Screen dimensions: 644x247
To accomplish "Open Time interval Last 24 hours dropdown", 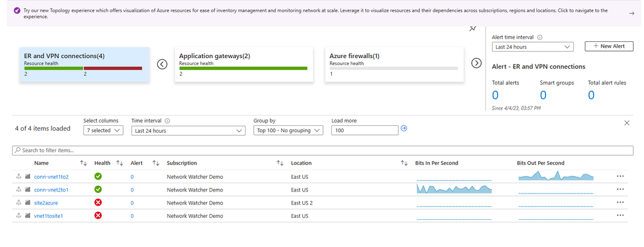I will click(188, 131).
